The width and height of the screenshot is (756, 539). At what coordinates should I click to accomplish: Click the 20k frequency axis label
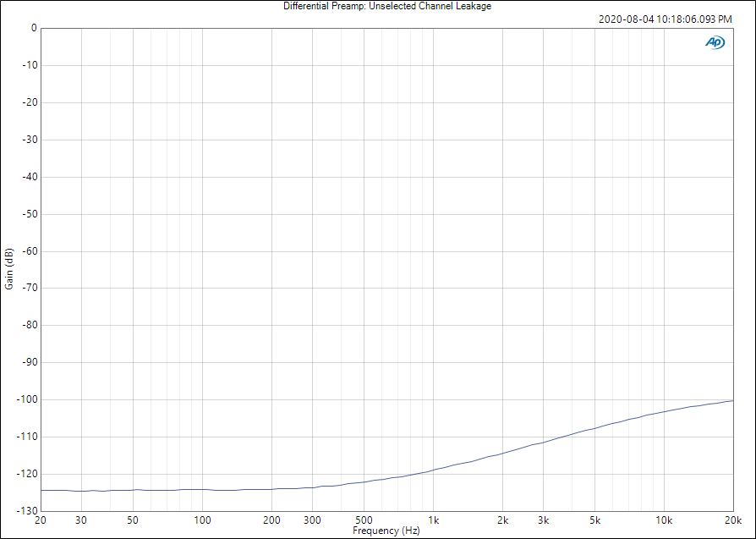[733, 520]
